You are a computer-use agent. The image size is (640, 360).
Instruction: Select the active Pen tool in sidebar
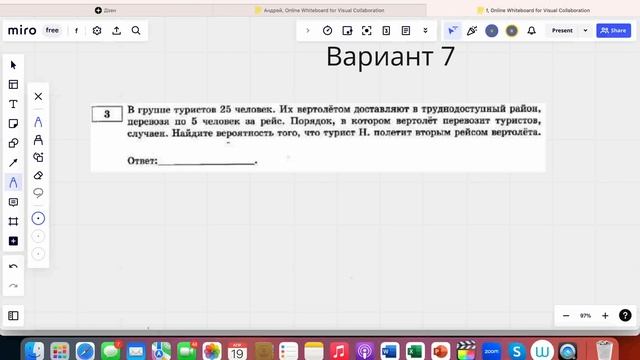pos(13,182)
